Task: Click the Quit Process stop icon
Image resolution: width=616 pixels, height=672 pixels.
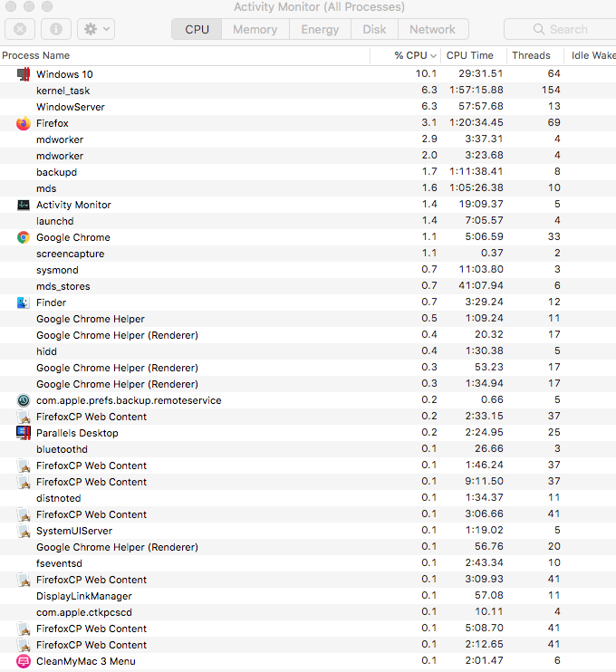Action: click(20, 29)
